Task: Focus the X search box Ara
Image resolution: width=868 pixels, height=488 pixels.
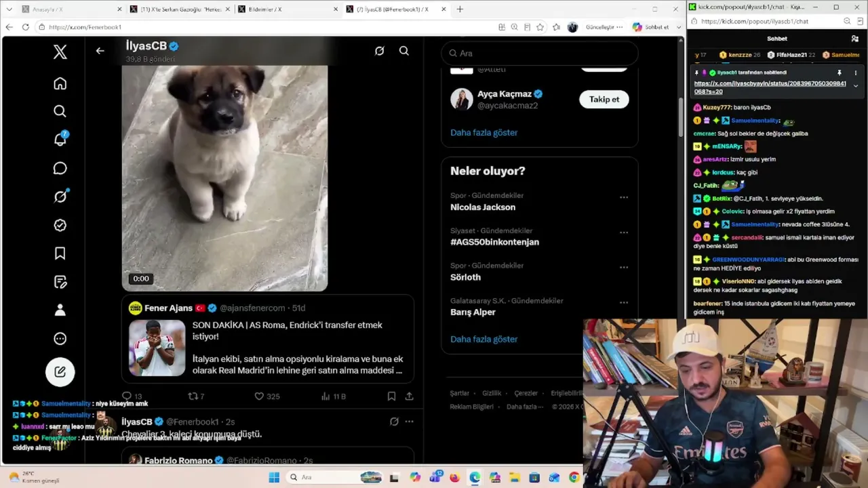Action: pos(540,54)
